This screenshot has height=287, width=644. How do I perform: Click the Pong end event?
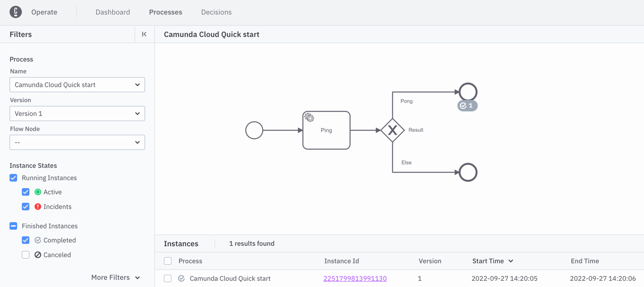tap(468, 92)
